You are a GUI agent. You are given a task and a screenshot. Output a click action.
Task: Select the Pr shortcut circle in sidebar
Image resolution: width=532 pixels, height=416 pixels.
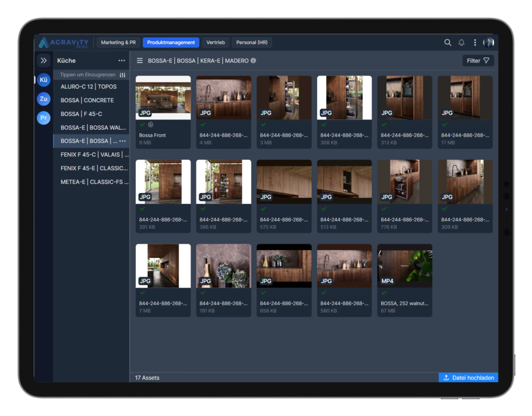(43, 118)
